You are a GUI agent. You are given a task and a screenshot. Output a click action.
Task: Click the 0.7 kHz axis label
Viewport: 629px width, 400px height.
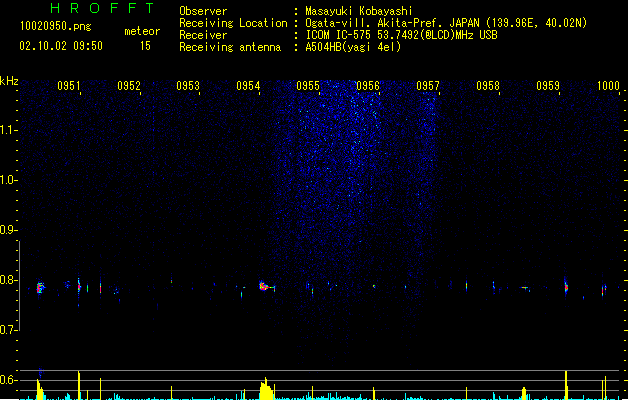point(7,330)
